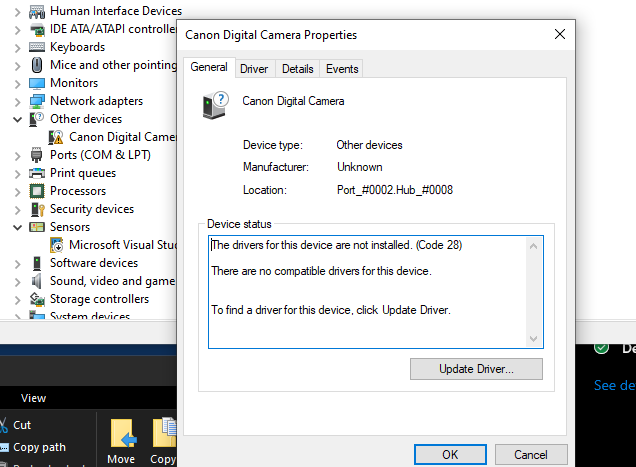Open the Details tab
636x467 pixels.
(x=297, y=69)
